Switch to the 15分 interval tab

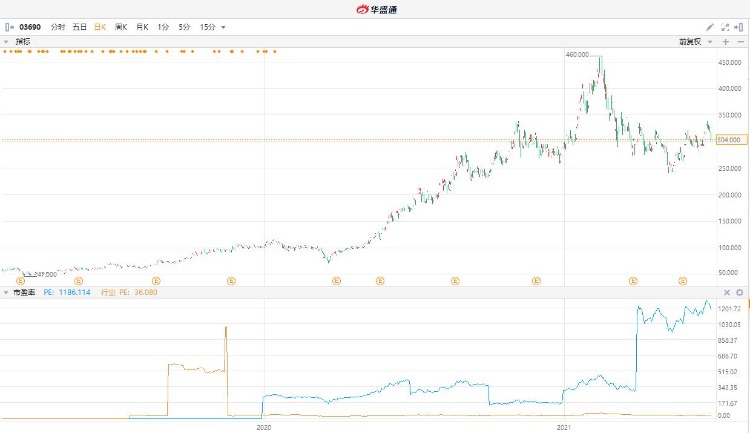pyautogui.click(x=208, y=27)
